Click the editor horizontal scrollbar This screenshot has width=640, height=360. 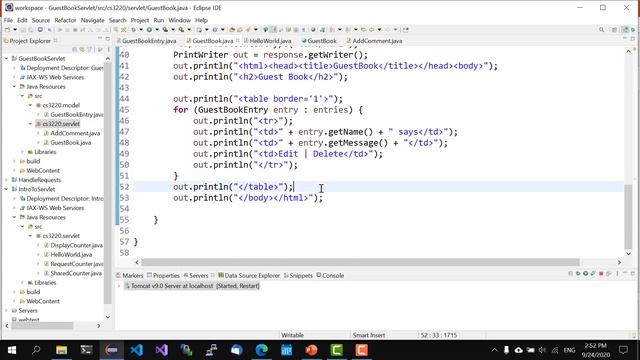360,262
